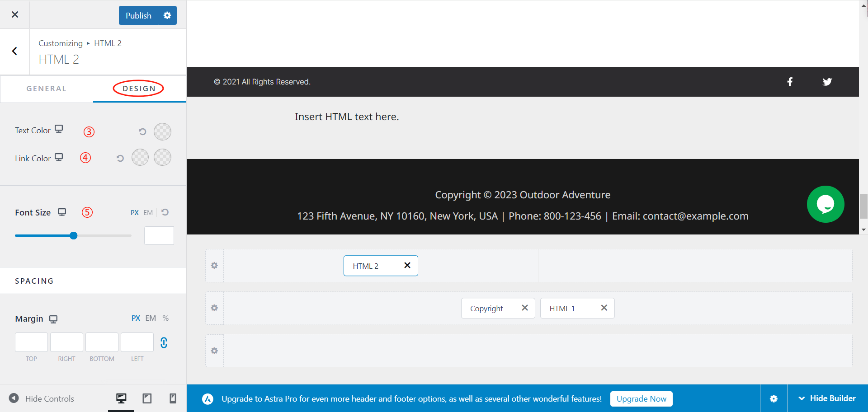
Task: Switch to the General tab
Action: point(47,89)
